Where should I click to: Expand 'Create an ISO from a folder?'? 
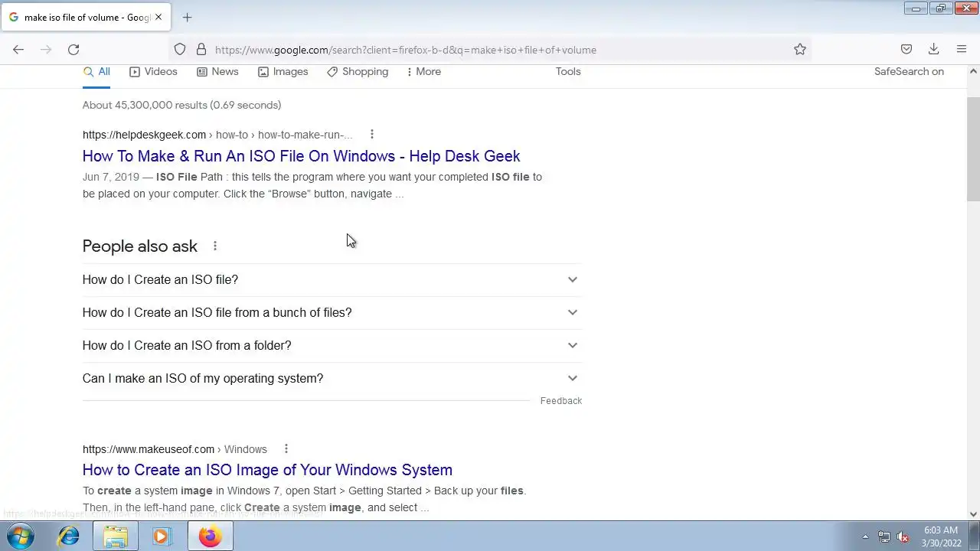pos(332,346)
